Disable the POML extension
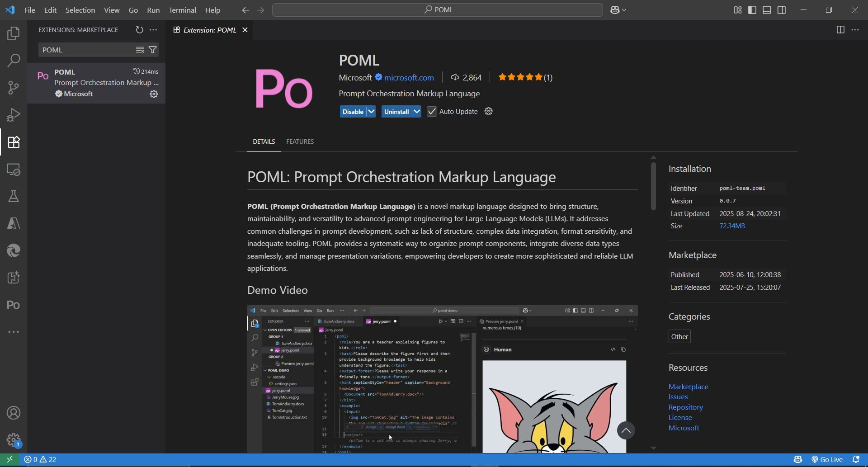 click(353, 112)
